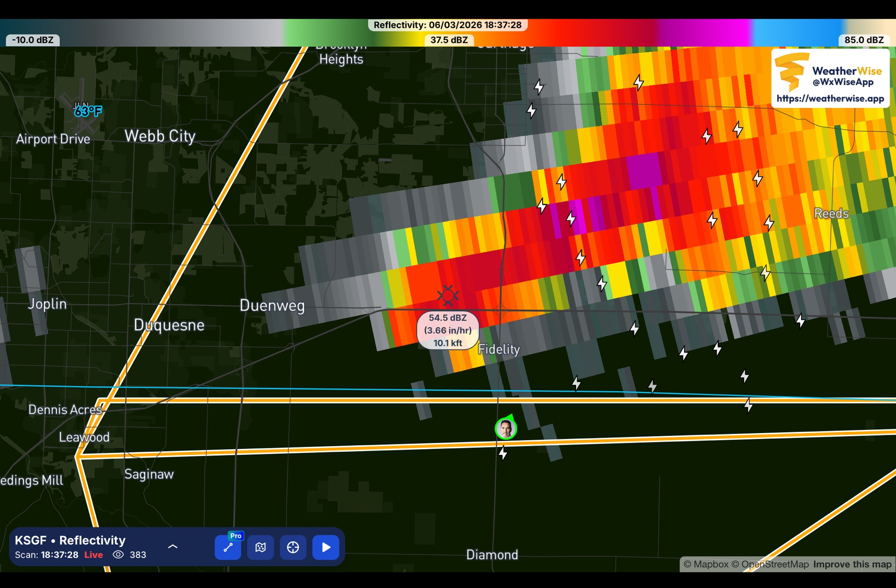Viewport: 896px width, 588px height.
Task: Open the weatherwise.app link
Action: click(x=830, y=99)
